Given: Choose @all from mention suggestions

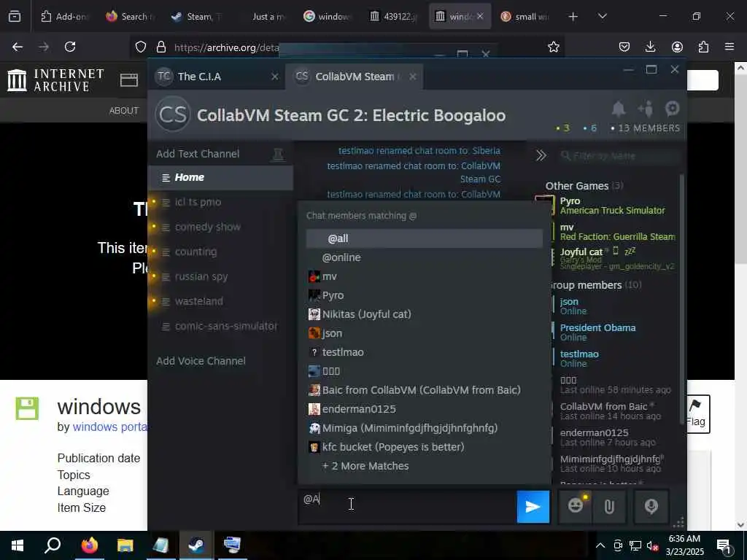Looking at the screenshot, I should [x=424, y=238].
